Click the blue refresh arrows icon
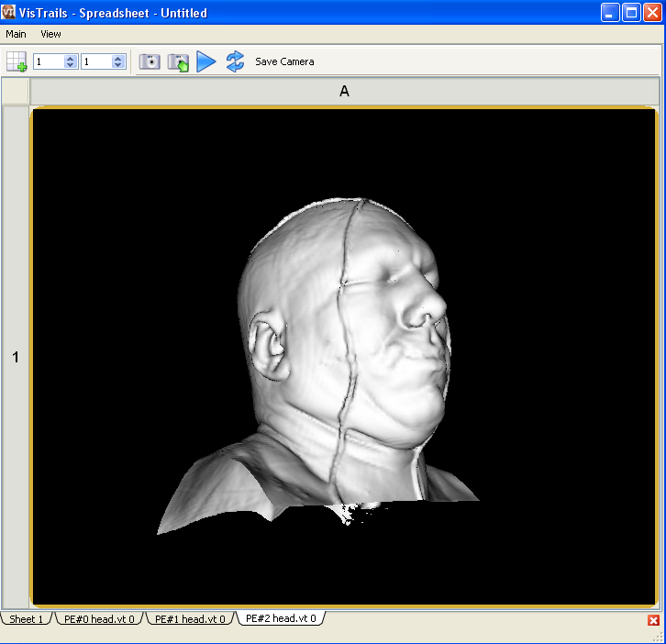This screenshot has width=666, height=644. coord(235,61)
